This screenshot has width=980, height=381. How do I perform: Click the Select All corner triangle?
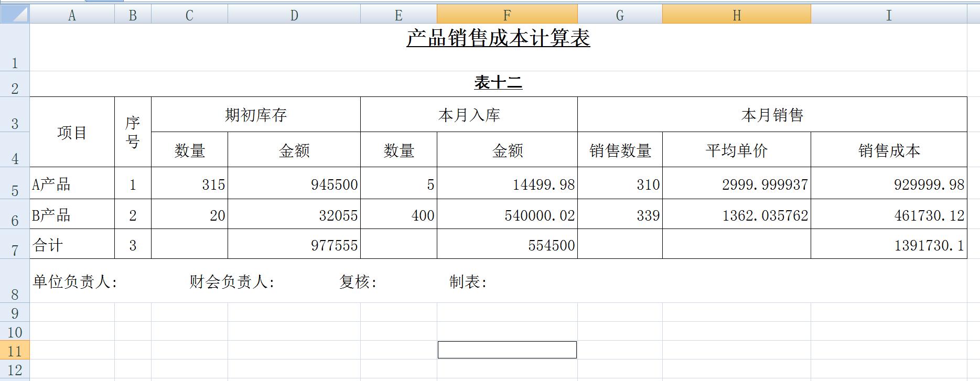point(15,14)
